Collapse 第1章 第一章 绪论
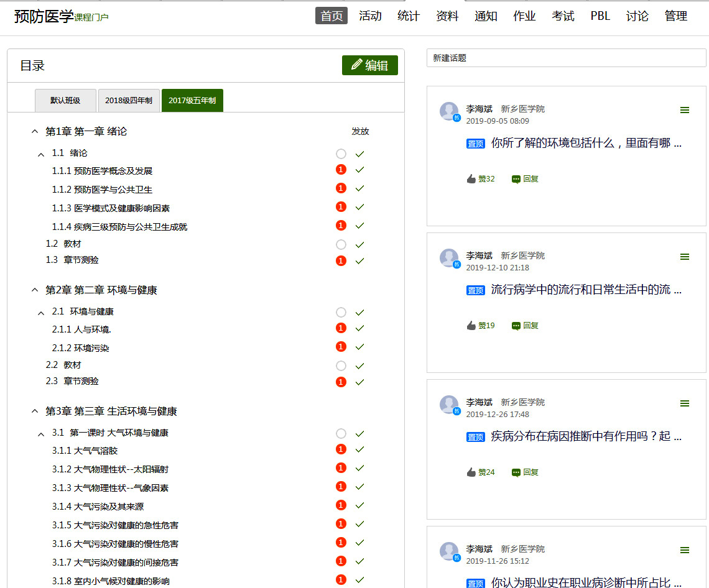 pyautogui.click(x=35, y=132)
